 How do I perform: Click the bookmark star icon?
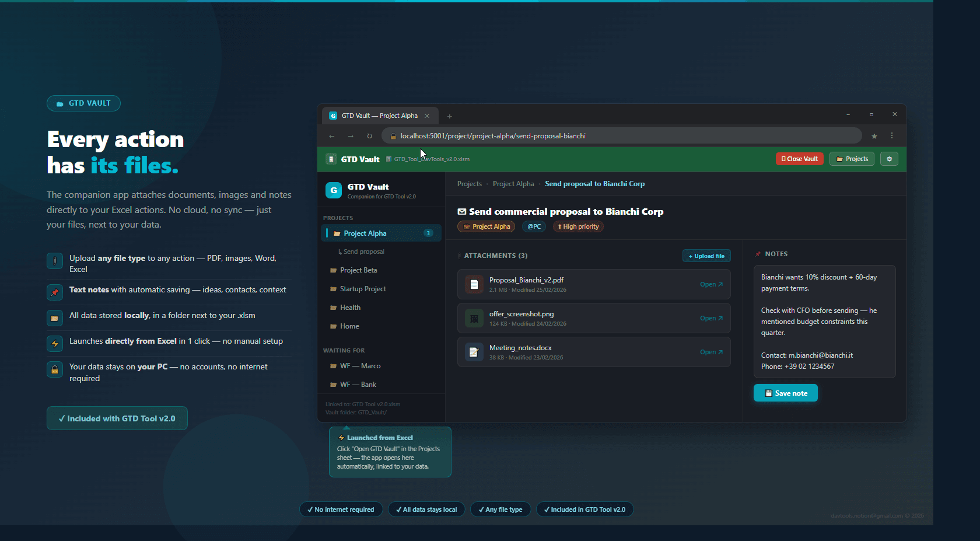(874, 136)
